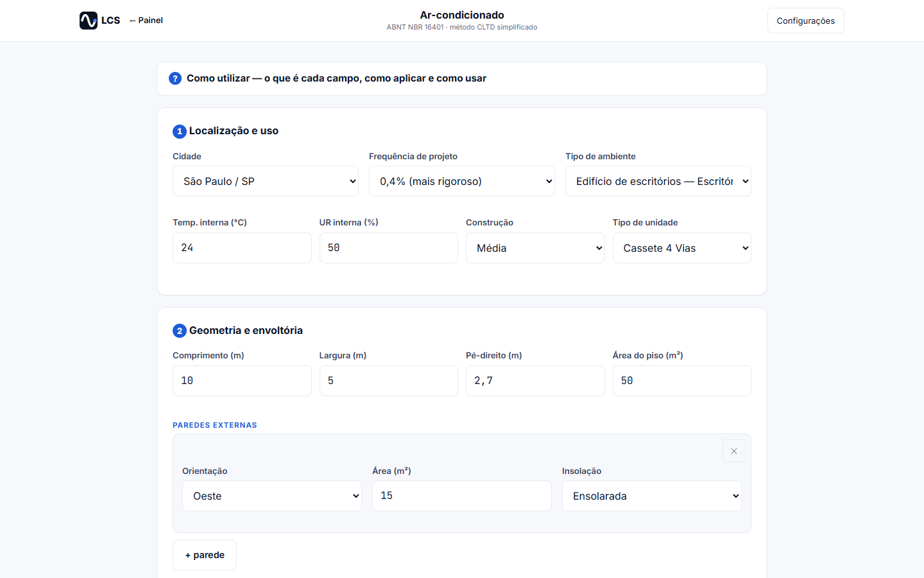Viewport: 924px width, 578px height.
Task: Click into the Largura (m) input
Action: coord(389,381)
